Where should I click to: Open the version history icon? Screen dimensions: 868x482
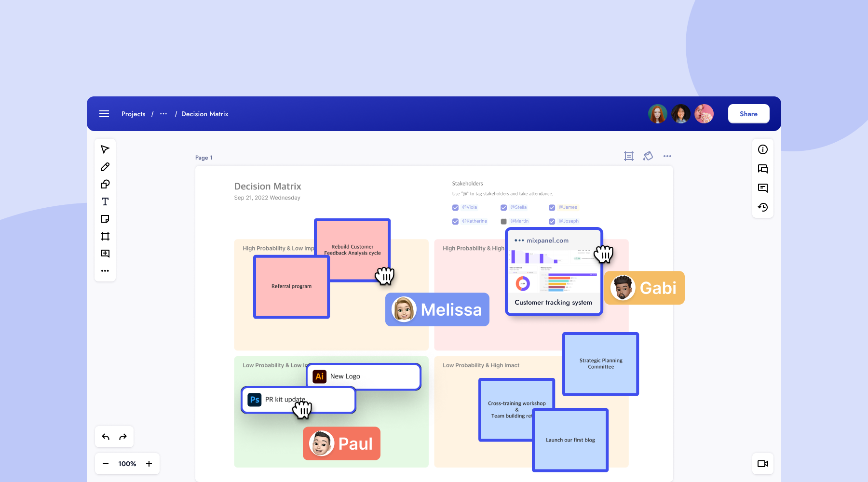[x=763, y=207]
